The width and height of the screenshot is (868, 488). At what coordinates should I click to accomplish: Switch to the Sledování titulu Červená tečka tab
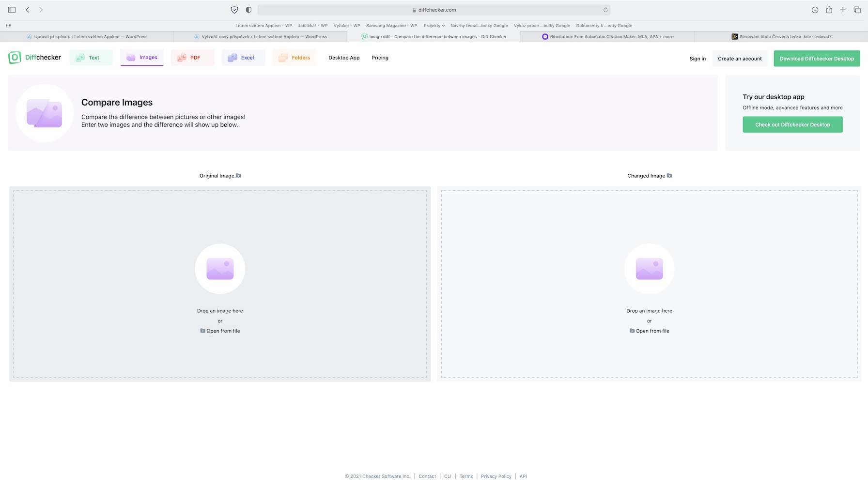tap(781, 37)
